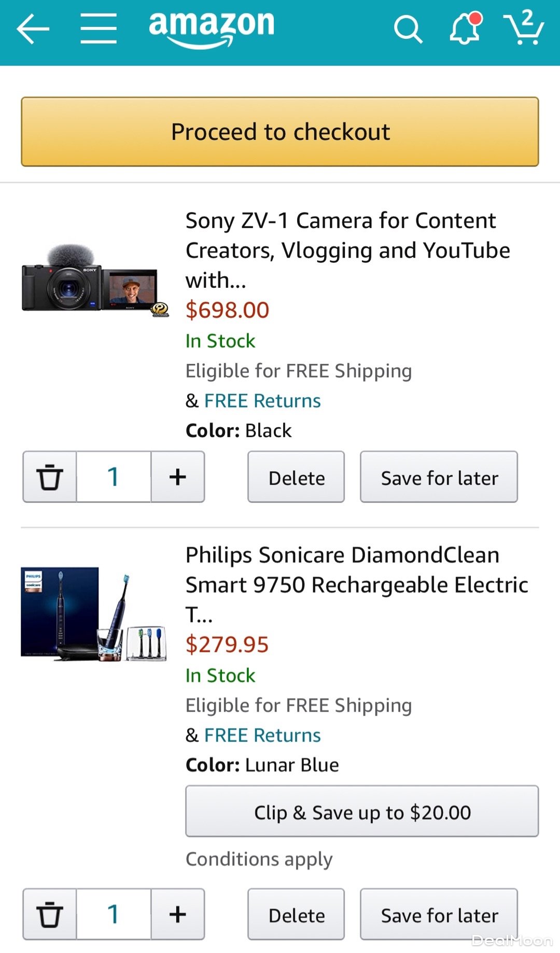
Task: Select the Sony camera quantity field
Action: tap(114, 477)
